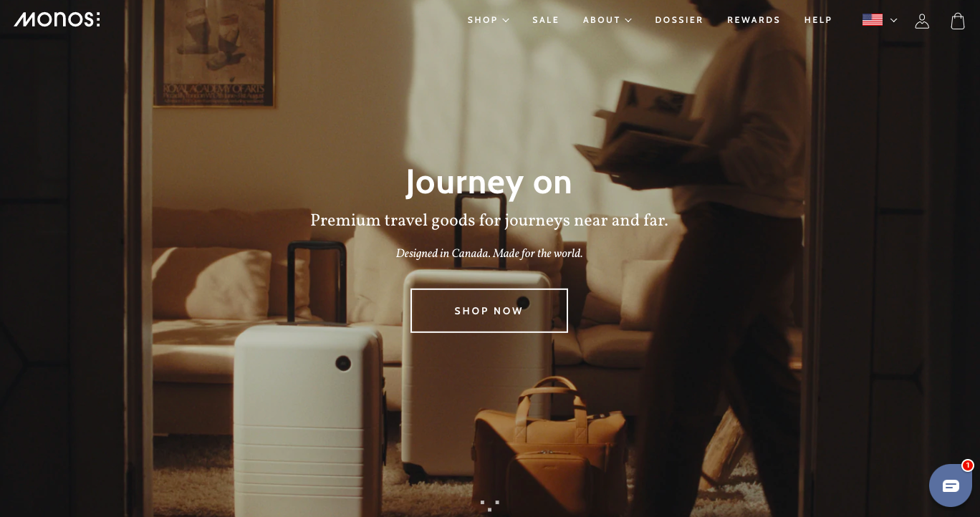The image size is (980, 517).
Task: Go to the SALE page
Action: point(546,20)
